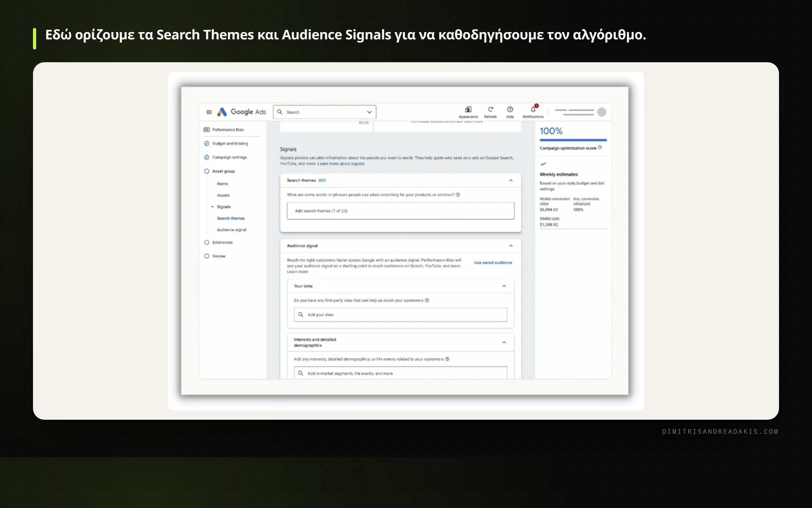The width and height of the screenshot is (812, 508).
Task: Click help icon beside search themes question
Action: point(458,195)
